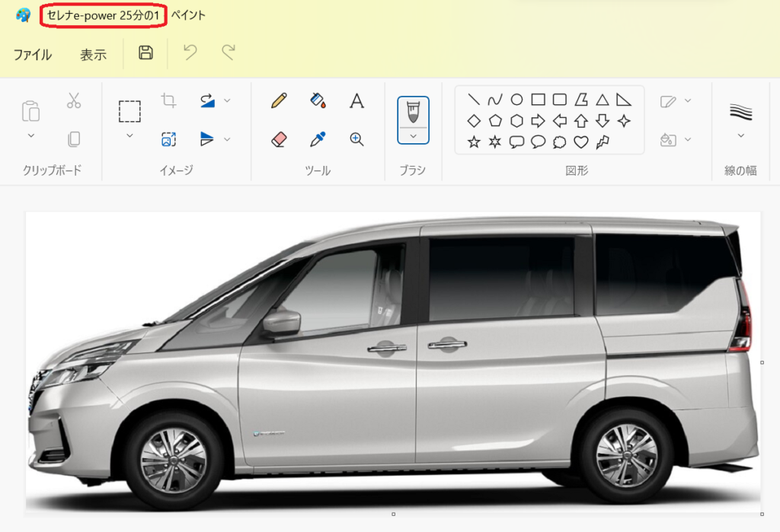Click the bottom center canvas resize handle
The image size is (780, 532).
pyautogui.click(x=393, y=514)
